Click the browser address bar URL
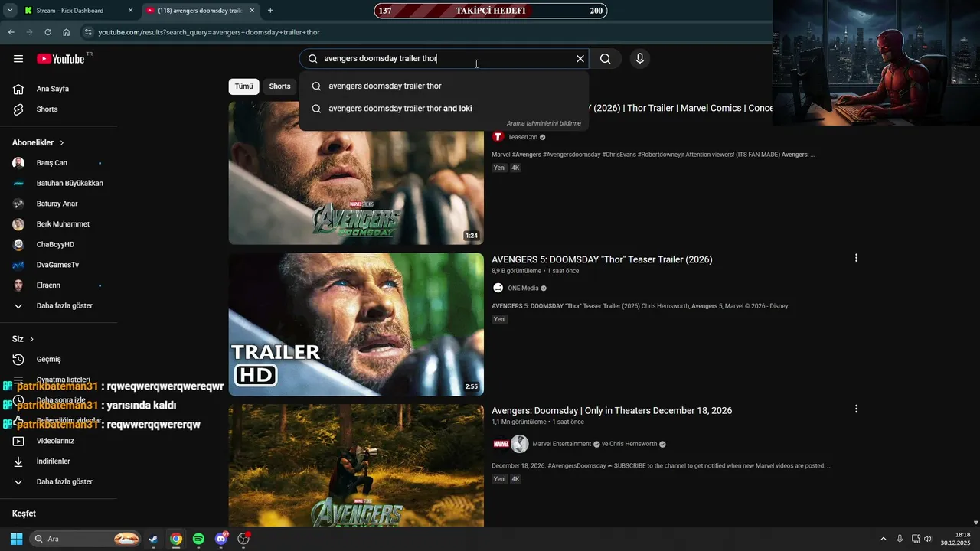This screenshot has width=980, height=551. pyautogui.click(x=209, y=32)
